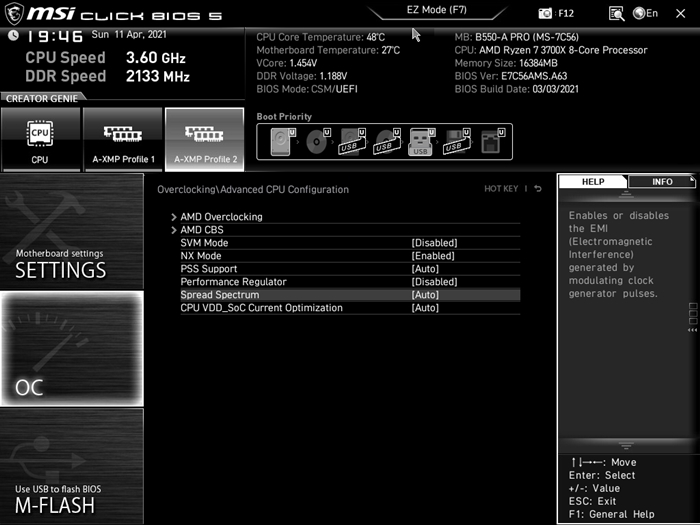Open M-FLASH to flash BIOS
The image size is (700, 525).
[x=72, y=466]
